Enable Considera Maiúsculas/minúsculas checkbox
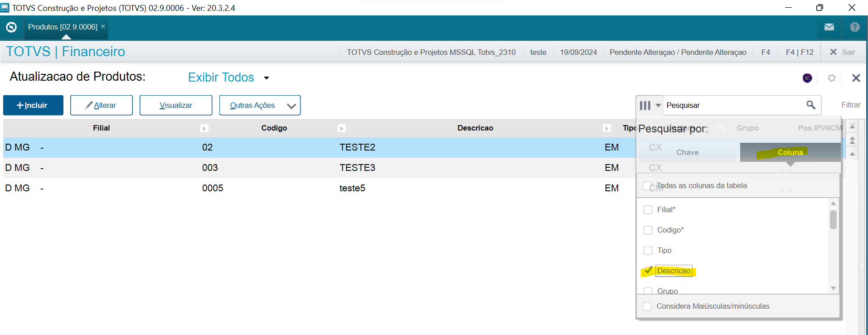Viewport: 868px width, 335px height. coord(648,306)
